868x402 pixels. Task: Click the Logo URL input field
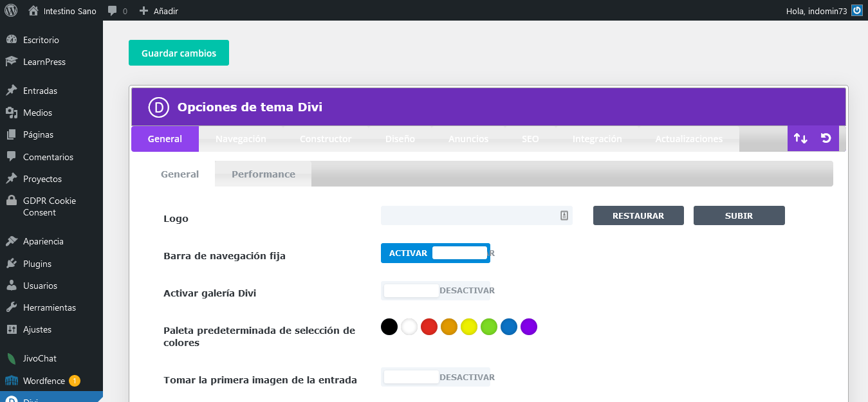point(477,215)
